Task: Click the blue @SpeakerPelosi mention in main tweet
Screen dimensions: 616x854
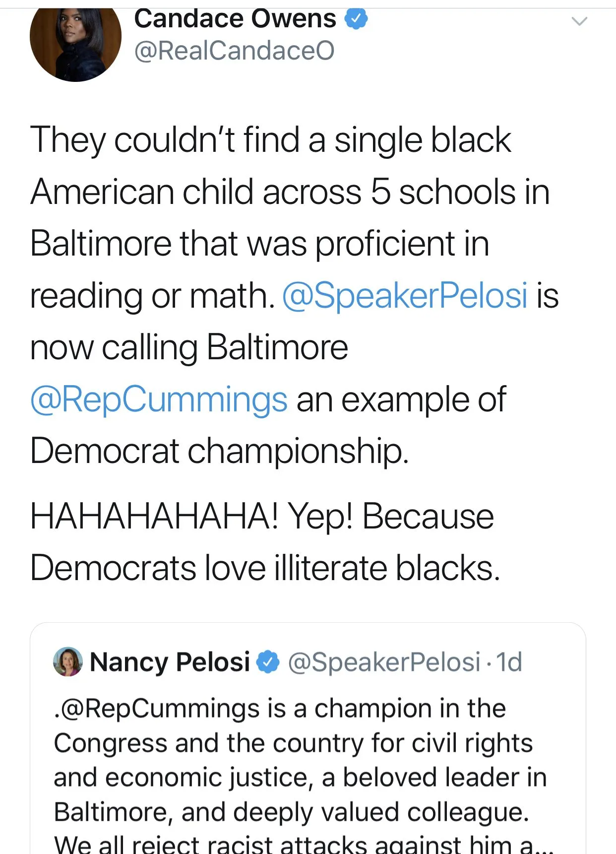Action: [404, 295]
